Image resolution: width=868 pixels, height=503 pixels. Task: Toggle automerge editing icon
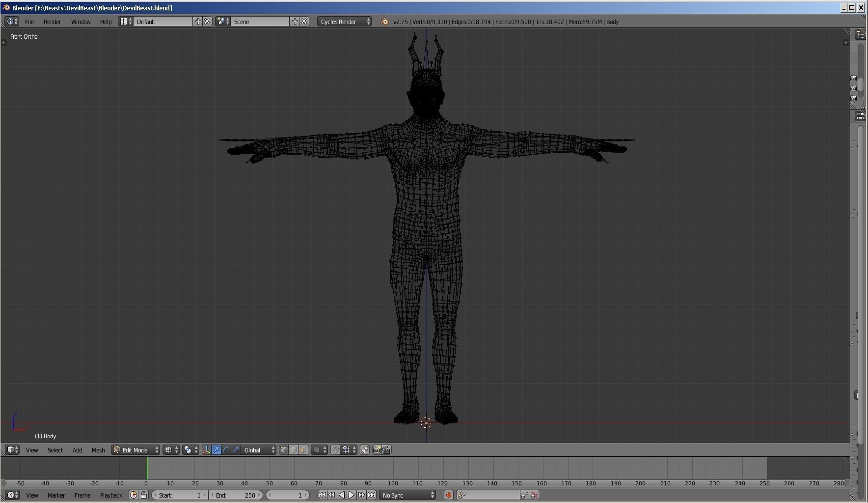pos(365,450)
